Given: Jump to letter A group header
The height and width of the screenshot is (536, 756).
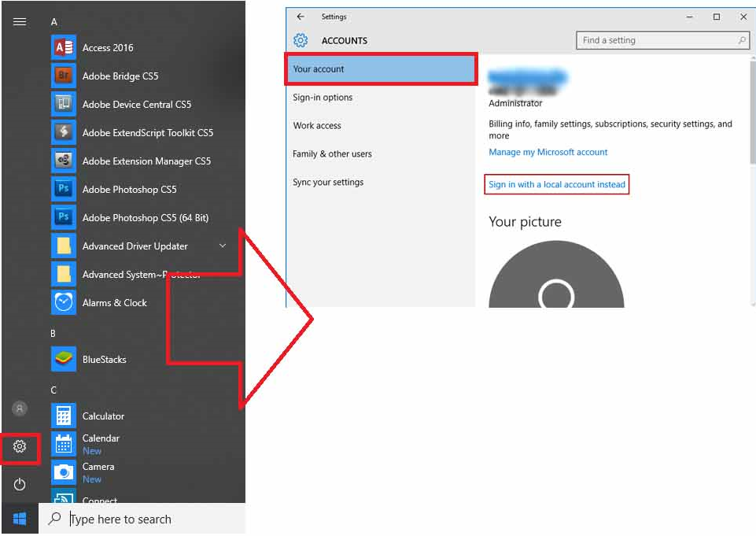Looking at the screenshot, I should 54,22.
